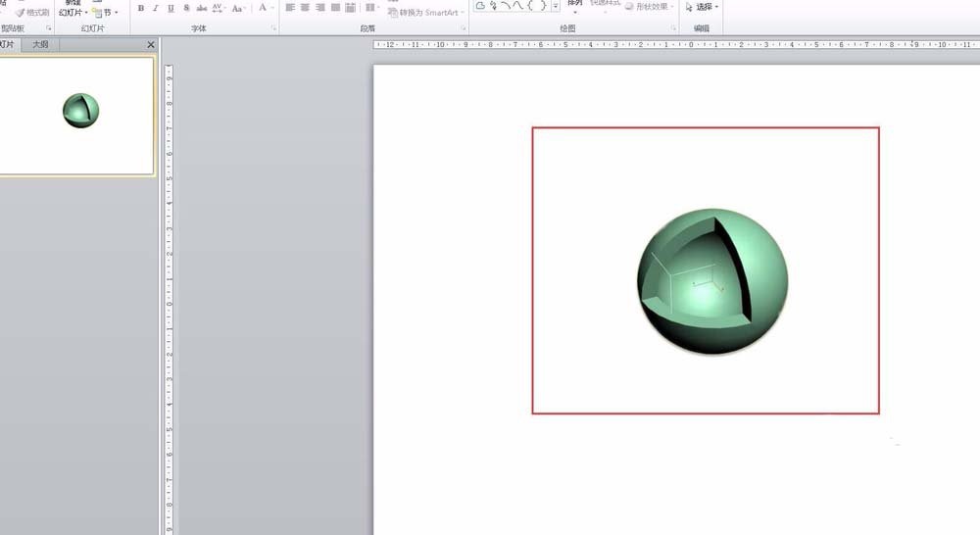Open the Change Case (Aa) dropdown
This screenshot has height=535, width=980.
239,8
